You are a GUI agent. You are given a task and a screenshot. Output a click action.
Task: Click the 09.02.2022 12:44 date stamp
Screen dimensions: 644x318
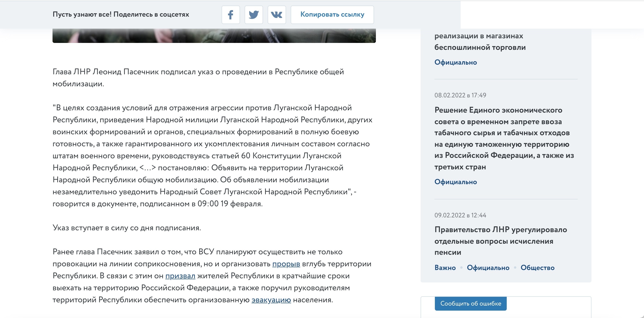coord(460,215)
